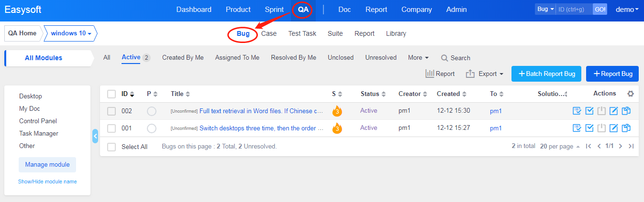Click the ID search input field
Viewport: 644px width, 202px height.
point(574,10)
